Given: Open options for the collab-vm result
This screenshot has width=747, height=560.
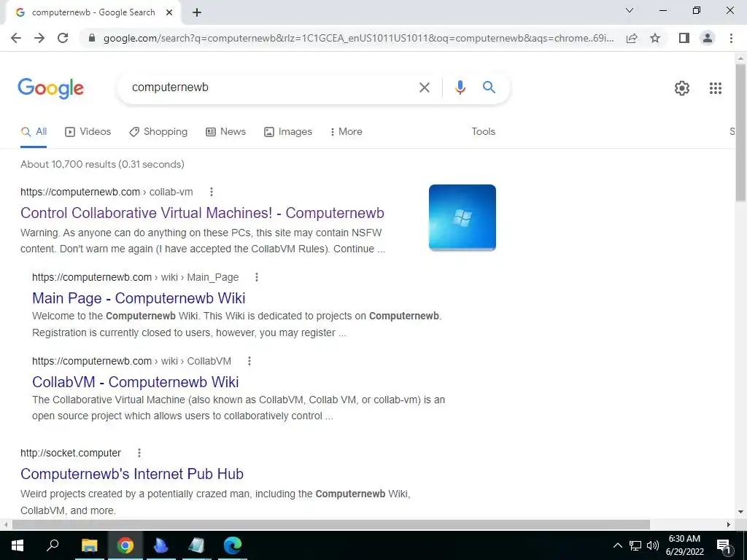Looking at the screenshot, I should pos(212,192).
